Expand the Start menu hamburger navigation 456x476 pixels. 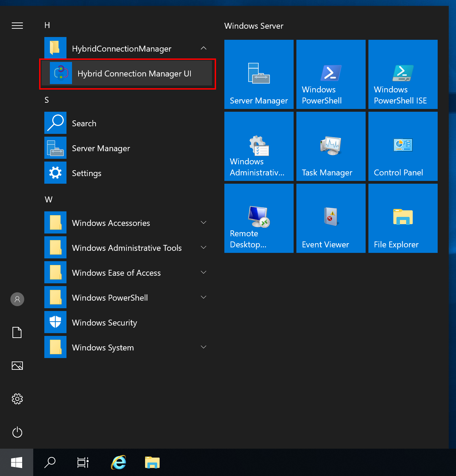(17, 26)
